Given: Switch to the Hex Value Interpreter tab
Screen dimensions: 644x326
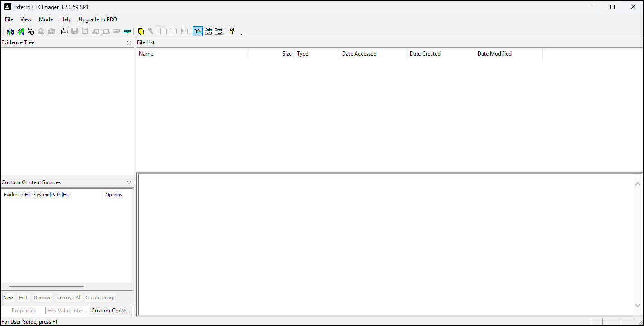Looking at the screenshot, I should point(67,311).
